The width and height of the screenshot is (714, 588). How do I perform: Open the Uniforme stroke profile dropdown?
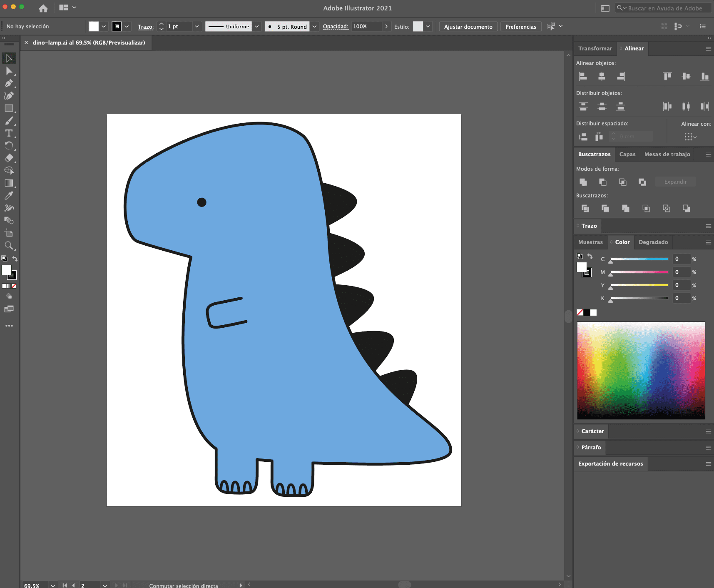(257, 27)
